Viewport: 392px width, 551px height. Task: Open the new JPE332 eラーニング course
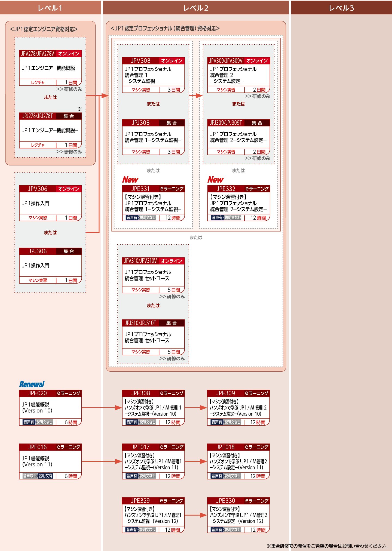239,203
